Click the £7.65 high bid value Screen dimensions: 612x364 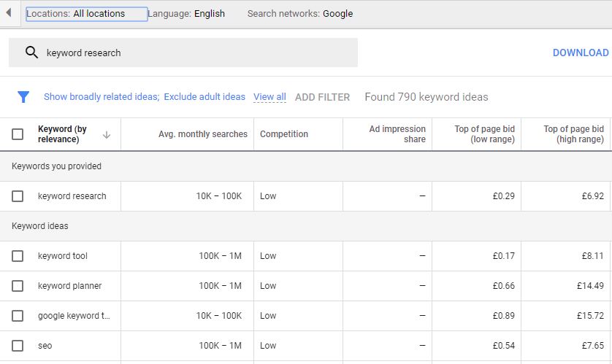(x=592, y=346)
